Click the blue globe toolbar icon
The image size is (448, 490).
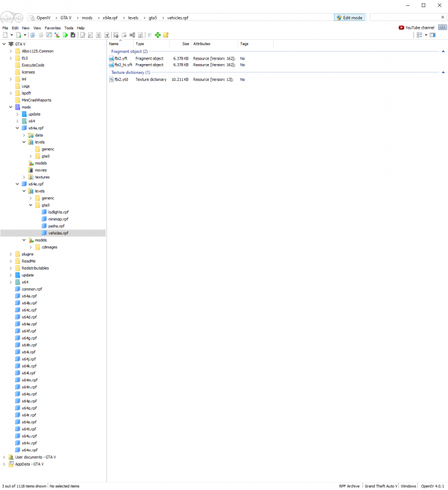point(33,35)
